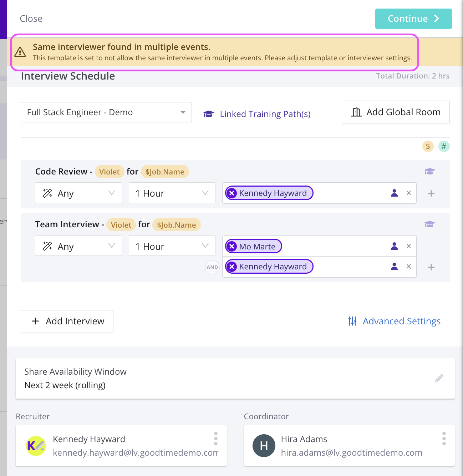Click the kebab menu on Kennedy Hayward recruiter card
463x476 pixels.
(216, 439)
